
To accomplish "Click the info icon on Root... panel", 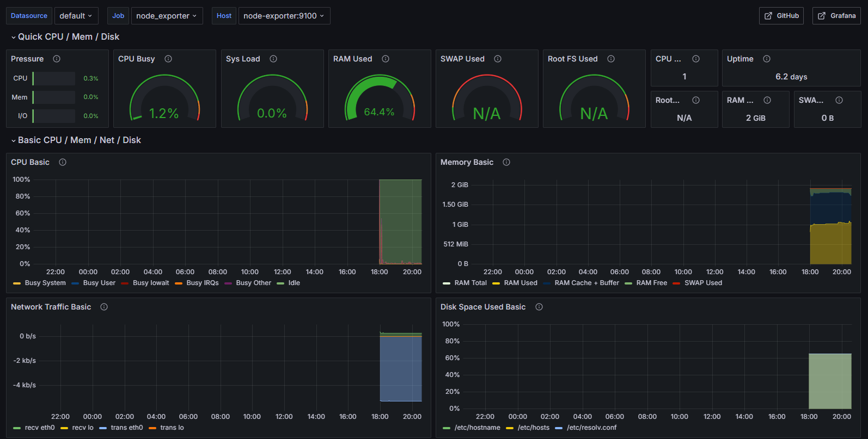I will click(696, 100).
